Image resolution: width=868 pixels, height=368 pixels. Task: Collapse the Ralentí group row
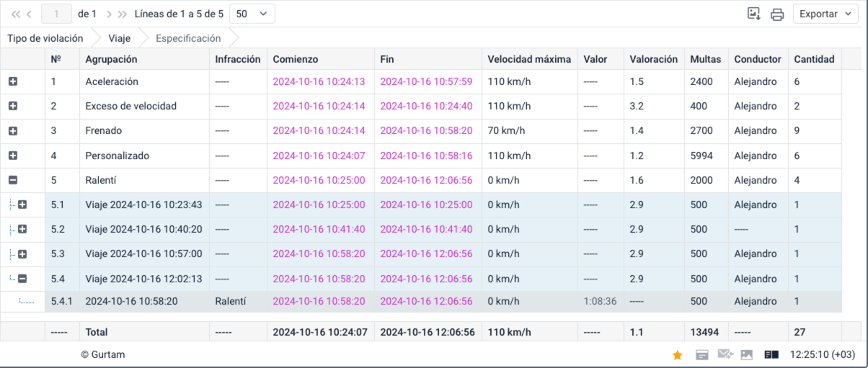point(13,181)
